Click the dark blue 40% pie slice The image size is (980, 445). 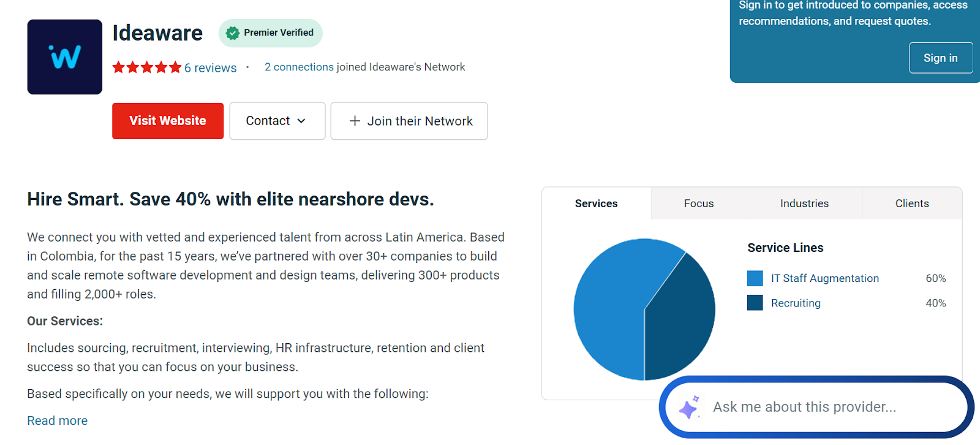680,316
